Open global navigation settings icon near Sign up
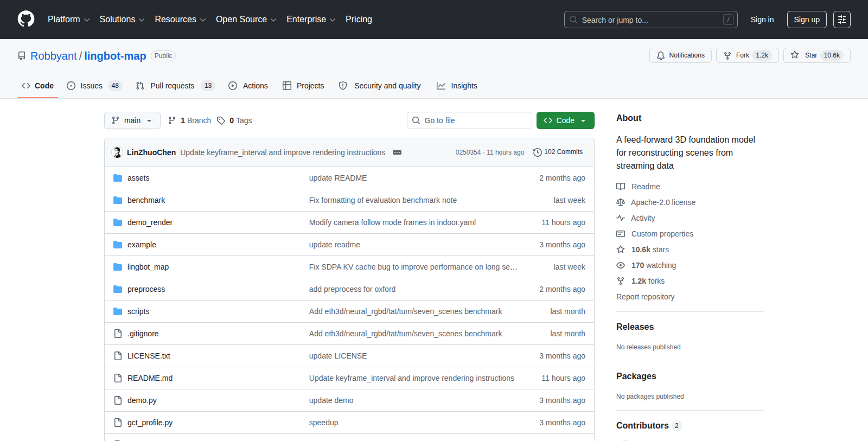868x441 pixels. pos(842,20)
